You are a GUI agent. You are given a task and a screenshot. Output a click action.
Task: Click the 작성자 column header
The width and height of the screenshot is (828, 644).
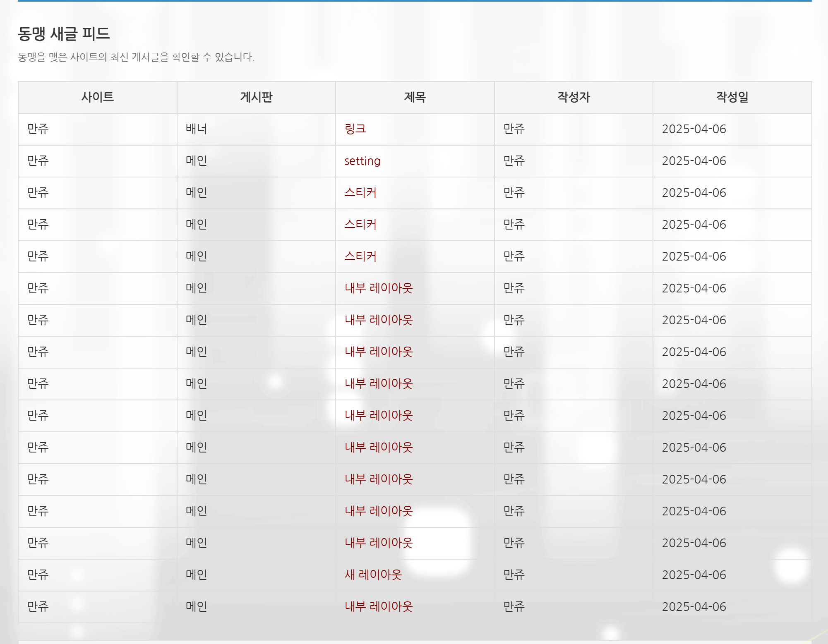click(574, 97)
